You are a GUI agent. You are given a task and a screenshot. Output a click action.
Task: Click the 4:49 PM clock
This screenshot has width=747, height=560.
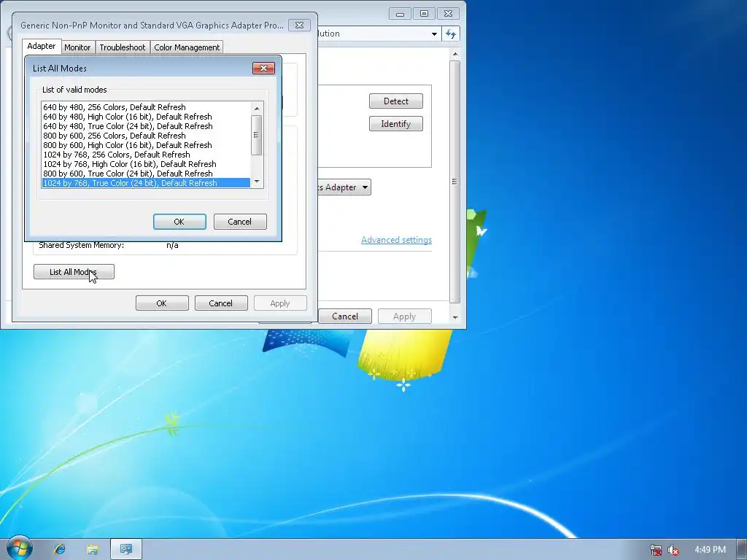pyautogui.click(x=710, y=550)
